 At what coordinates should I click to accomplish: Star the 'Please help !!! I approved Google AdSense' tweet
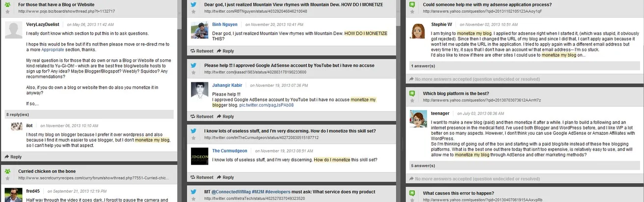click(x=193, y=72)
